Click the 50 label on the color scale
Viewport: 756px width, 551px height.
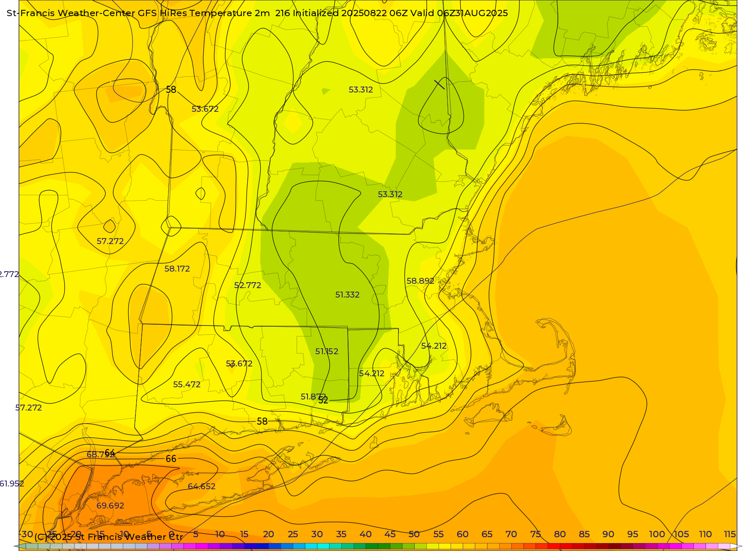[414, 534]
